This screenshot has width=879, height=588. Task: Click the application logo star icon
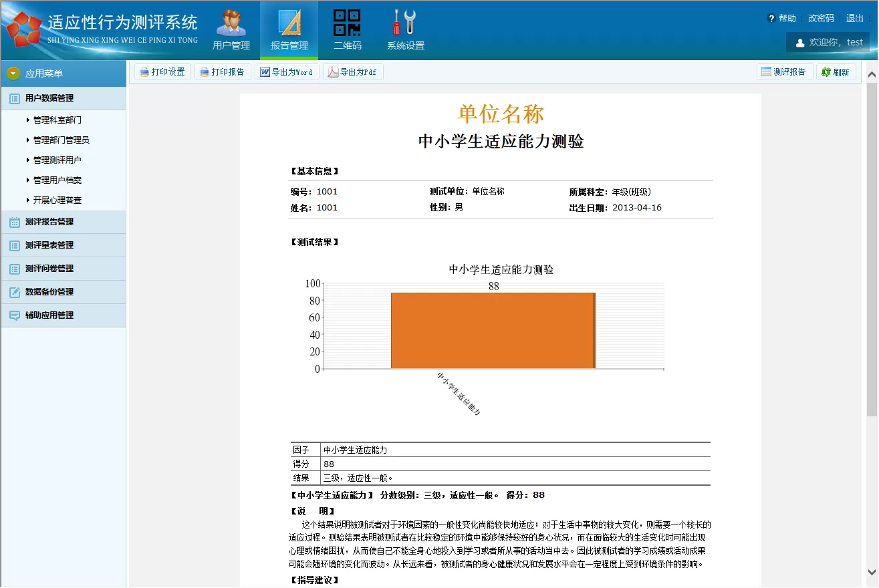(25, 30)
